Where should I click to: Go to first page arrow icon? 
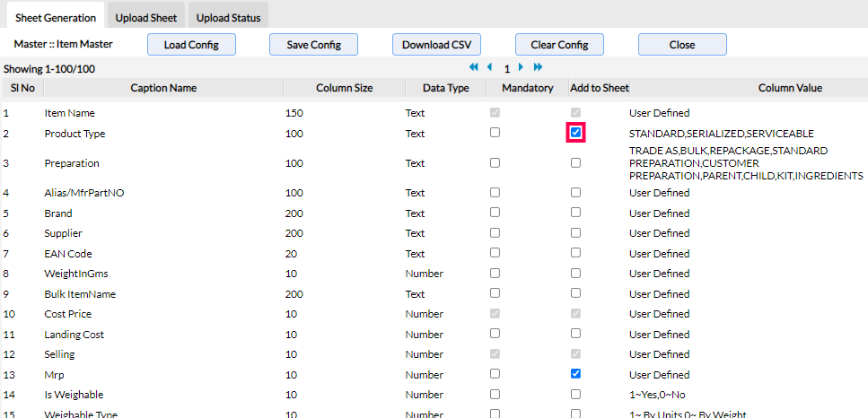pos(473,67)
